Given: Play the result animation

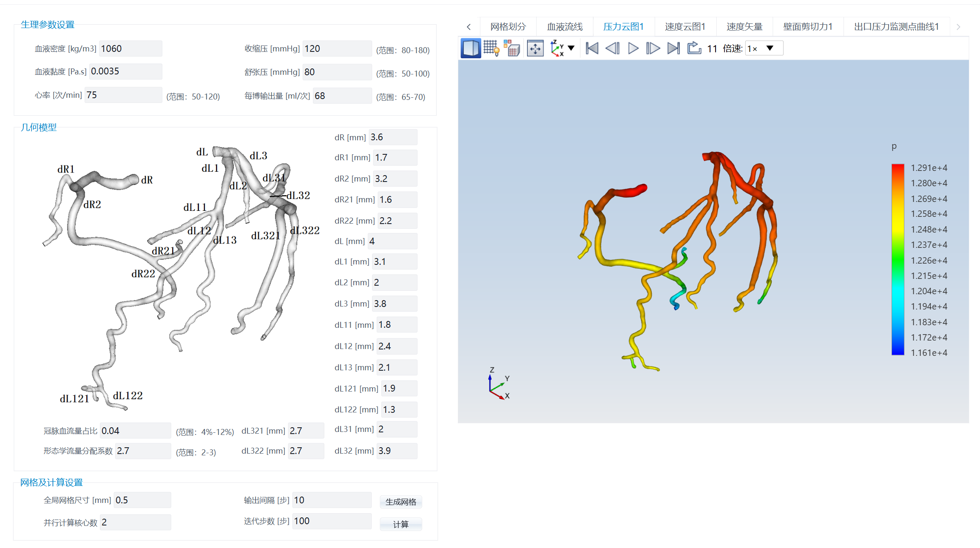Looking at the screenshot, I should point(633,48).
